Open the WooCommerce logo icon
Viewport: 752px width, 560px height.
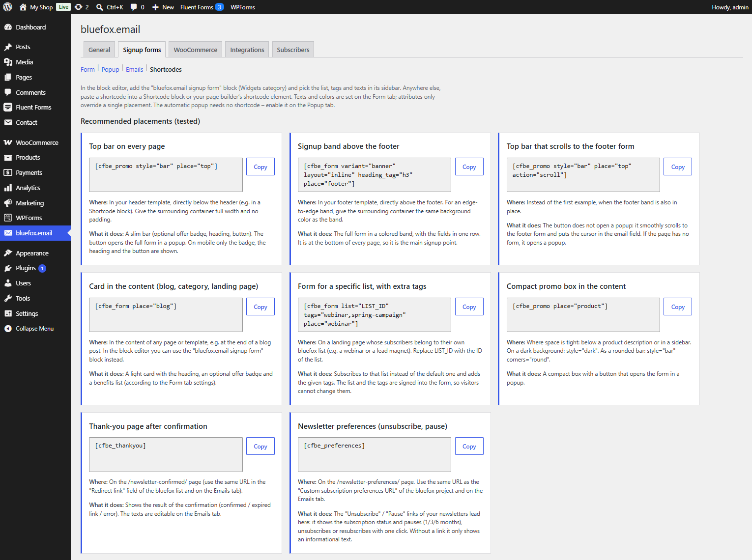(8, 142)
